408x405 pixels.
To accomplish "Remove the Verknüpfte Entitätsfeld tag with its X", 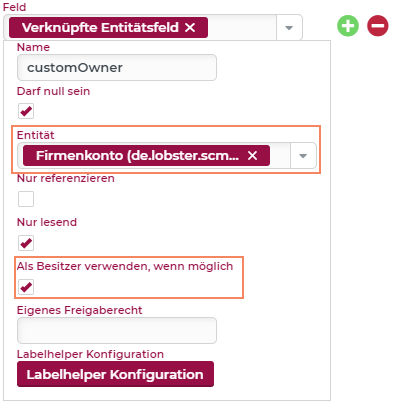I will [x=190, y=27].
